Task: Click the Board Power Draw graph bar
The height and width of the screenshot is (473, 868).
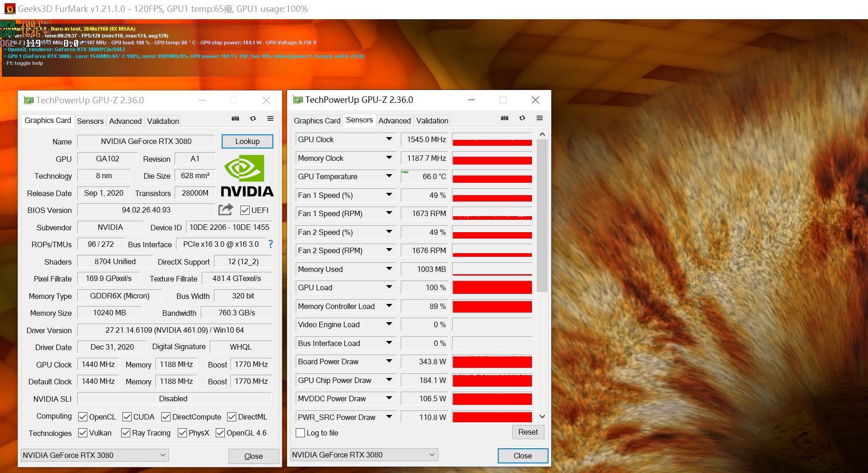Action: click(x=492, y=361)
